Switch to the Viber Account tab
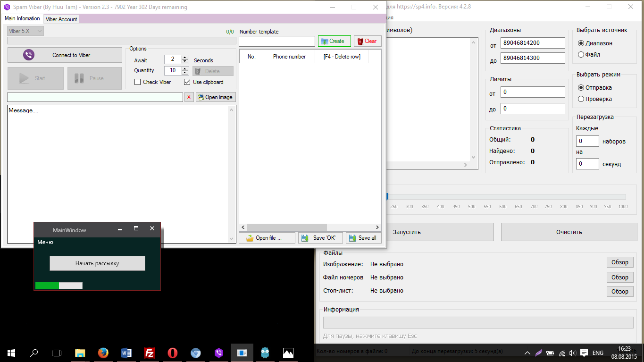Image resolution: width=644 pixels, height=362 pixels. [x=61, y=19]
